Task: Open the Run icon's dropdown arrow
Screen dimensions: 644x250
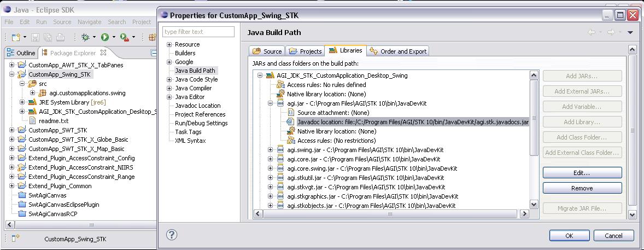Action: (114, 37)
